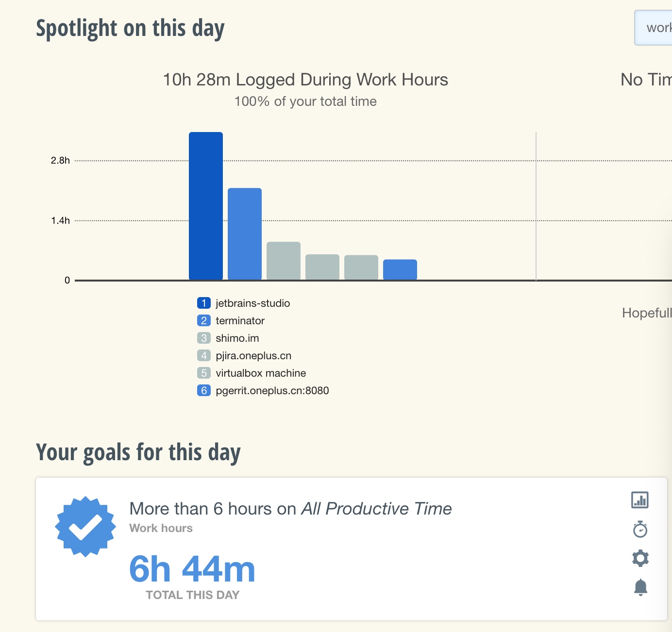Click legend badge number 2
Image resolution: width=672 pixels, height=632 pixels.
(203, 320)
